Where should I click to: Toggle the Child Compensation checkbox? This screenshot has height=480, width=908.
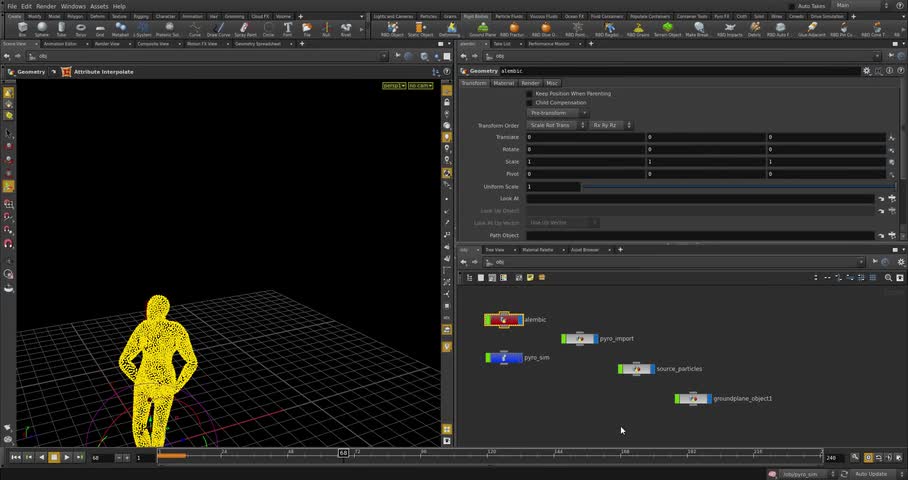coord(530,103)
